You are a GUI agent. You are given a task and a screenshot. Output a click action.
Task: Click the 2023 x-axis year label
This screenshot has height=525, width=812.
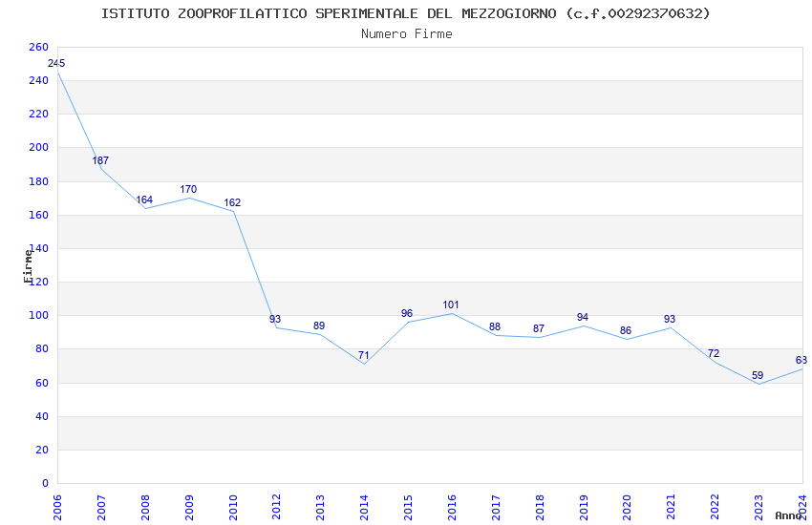[x=759, y=508]
